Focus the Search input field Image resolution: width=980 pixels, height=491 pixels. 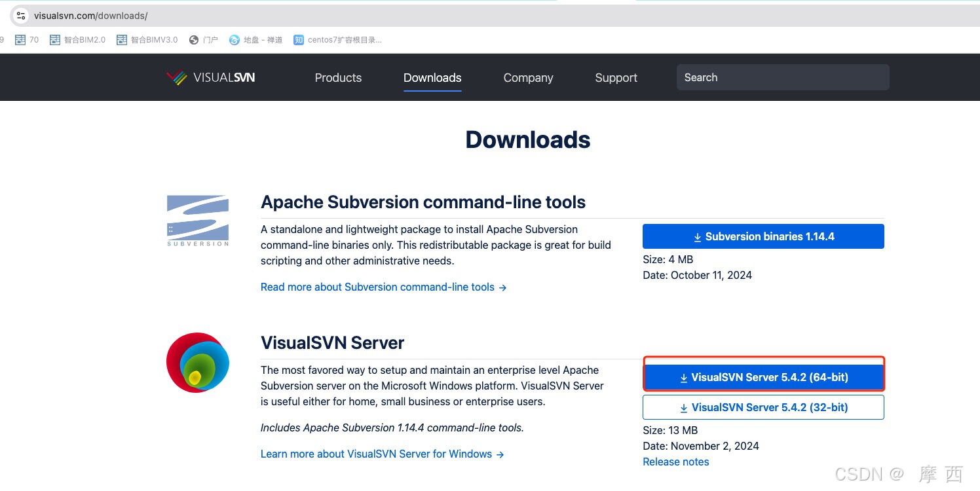click(783, 77)
